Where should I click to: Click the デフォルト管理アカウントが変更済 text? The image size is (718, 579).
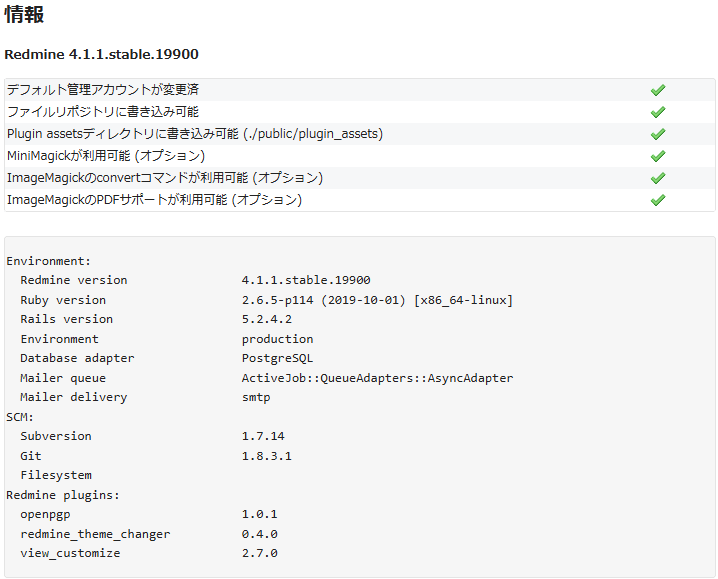(x=103, y=89)
